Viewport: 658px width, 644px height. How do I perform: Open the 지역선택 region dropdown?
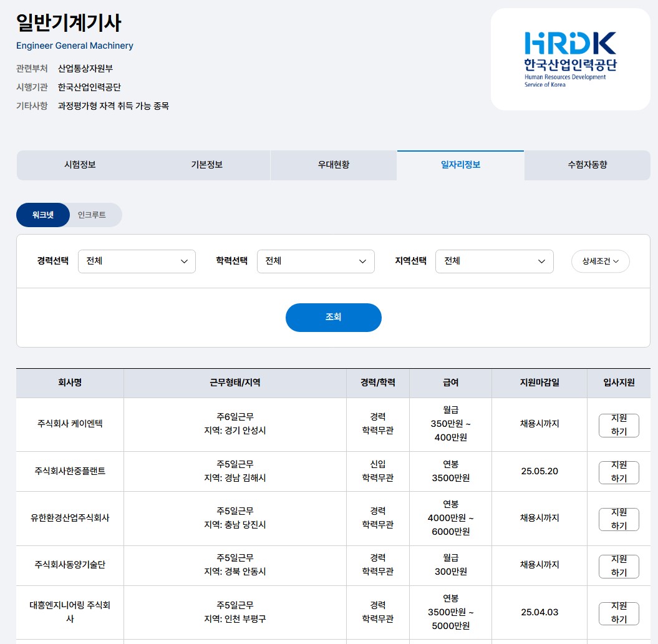(x=493, y=261)
